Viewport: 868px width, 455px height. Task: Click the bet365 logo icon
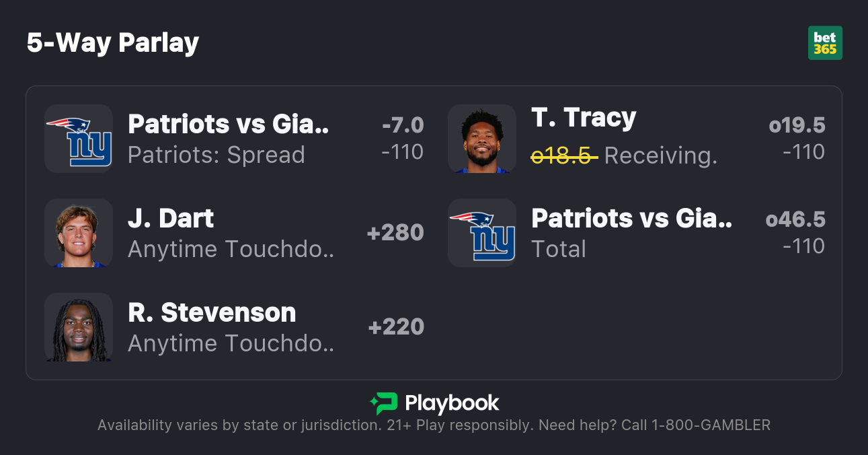(824, 43)
